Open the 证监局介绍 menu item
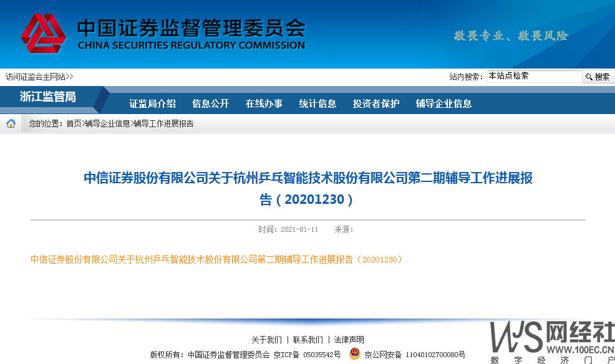The width and height of the screenshot is (615, 364). pos(152,103)
